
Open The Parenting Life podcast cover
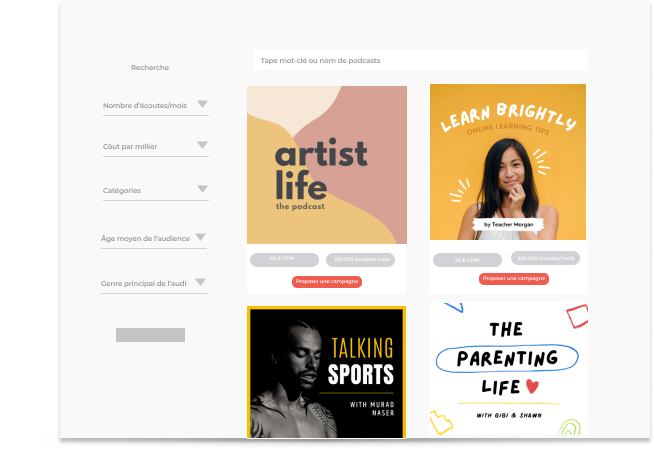pyautogui.click(x=508, y=369)
